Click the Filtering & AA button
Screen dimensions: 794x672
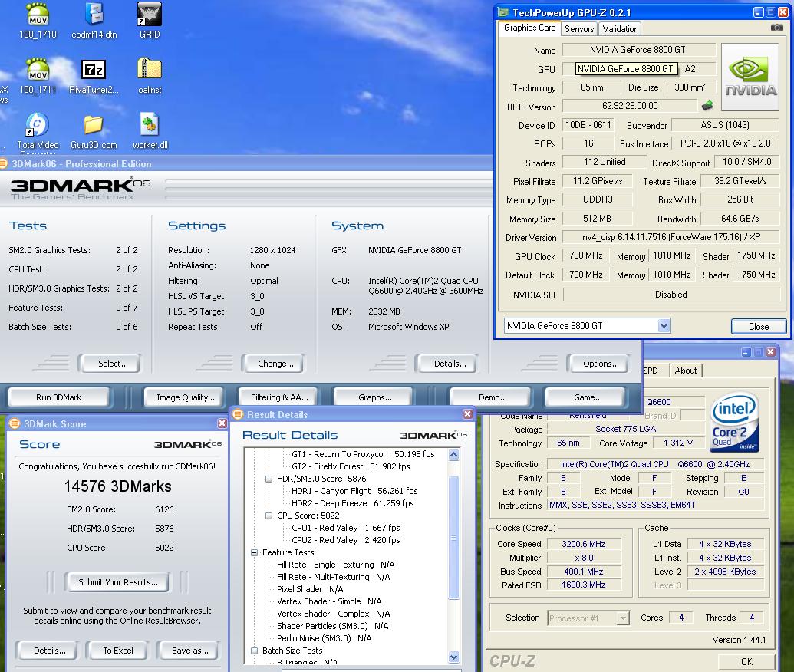[279, 397]
